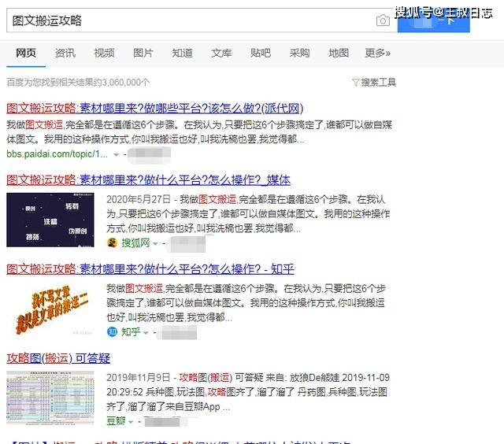Switch to the 图片 tab
Image resolution: width=504 pixels, height=444 pixels.
(143, 53)
